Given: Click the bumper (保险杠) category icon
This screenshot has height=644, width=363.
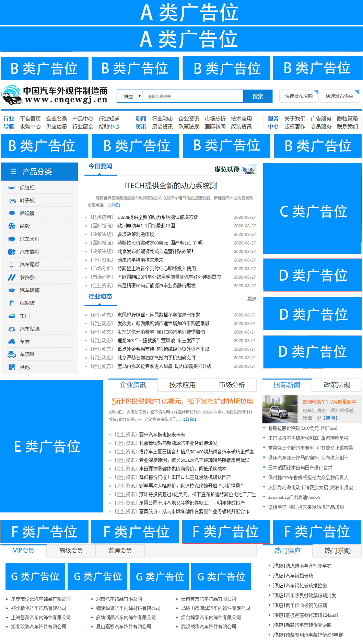Looking at the screenshot, I should pos(12,188).
